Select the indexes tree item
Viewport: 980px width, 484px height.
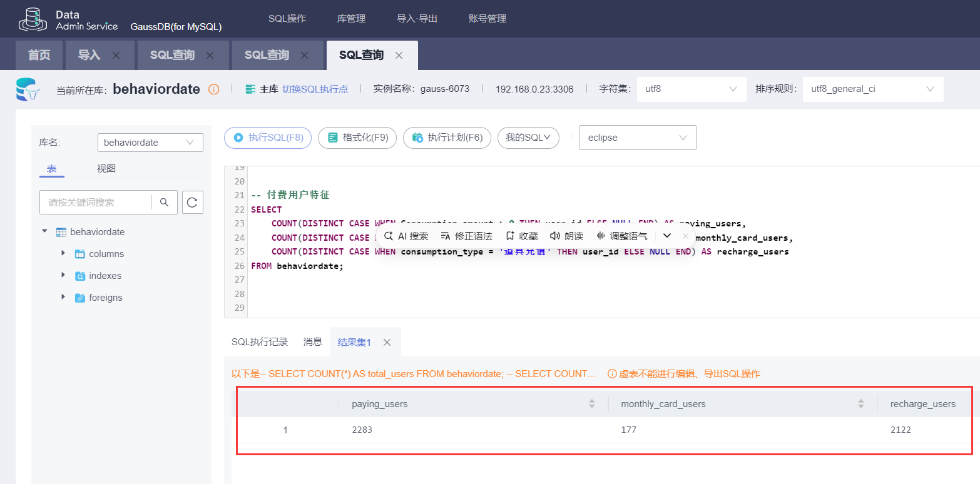point(105,276)
